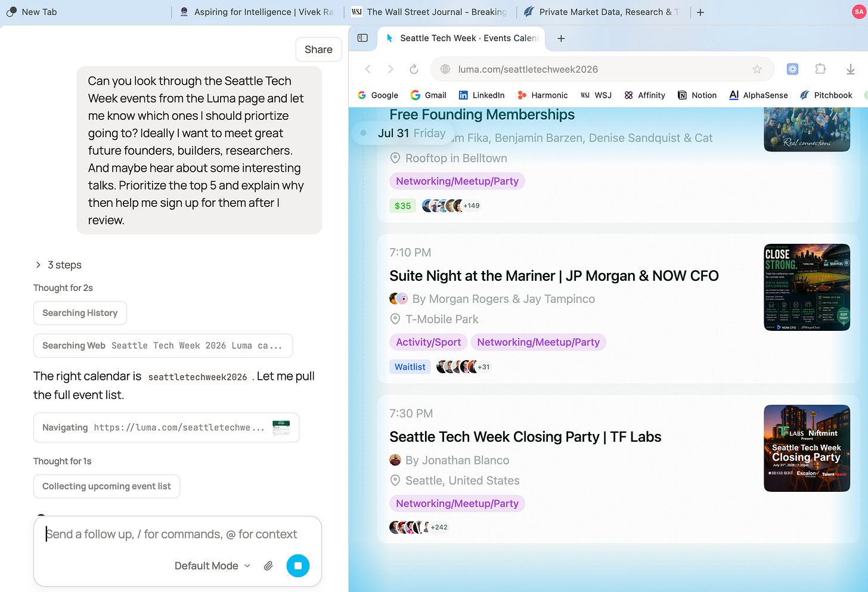Click T-Mobile Park location pin icon
868x592 pixels.
[395, 320]
